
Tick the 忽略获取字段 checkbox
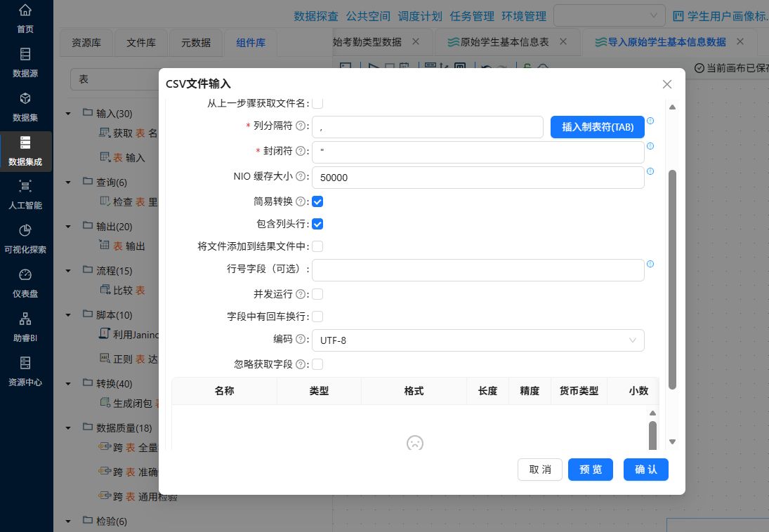317,364
